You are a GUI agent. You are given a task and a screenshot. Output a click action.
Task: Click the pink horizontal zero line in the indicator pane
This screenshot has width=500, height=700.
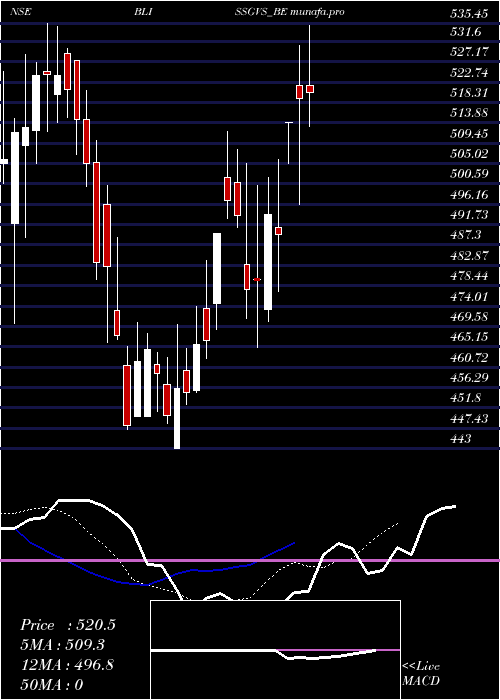(x=250, y=560)
